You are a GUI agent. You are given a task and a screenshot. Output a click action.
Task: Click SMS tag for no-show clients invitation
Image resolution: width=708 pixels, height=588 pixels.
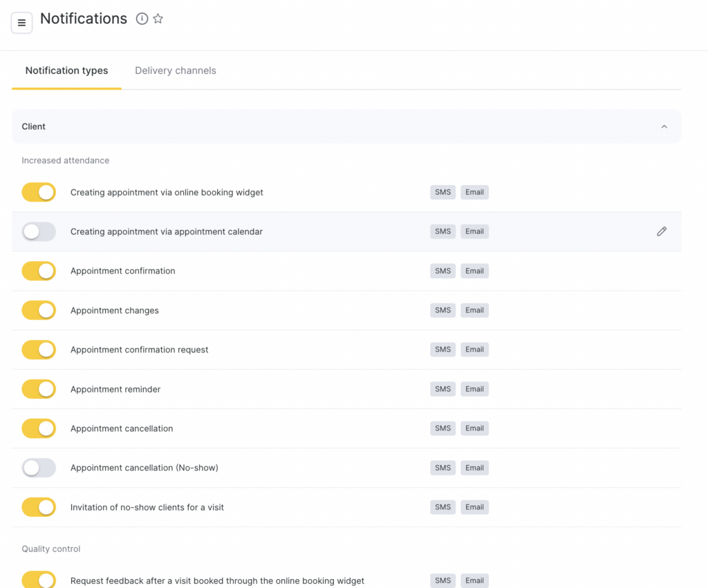tap(442, 507)
